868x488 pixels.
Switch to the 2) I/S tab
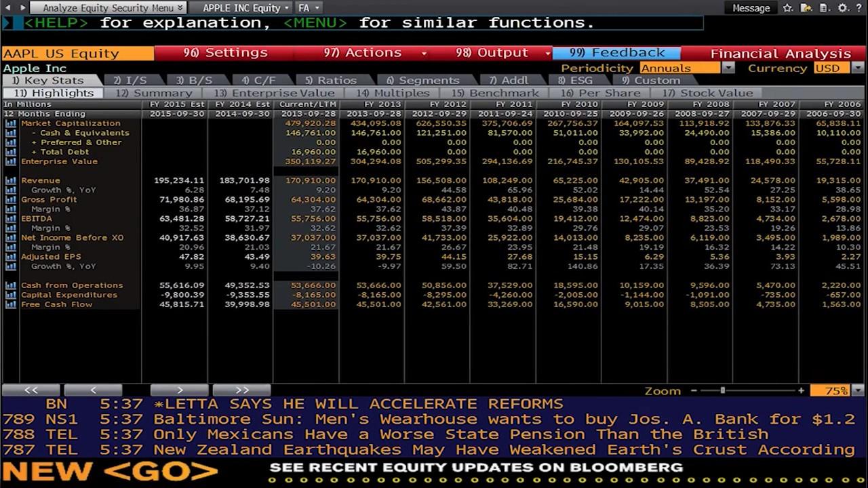tap(132, 80)
